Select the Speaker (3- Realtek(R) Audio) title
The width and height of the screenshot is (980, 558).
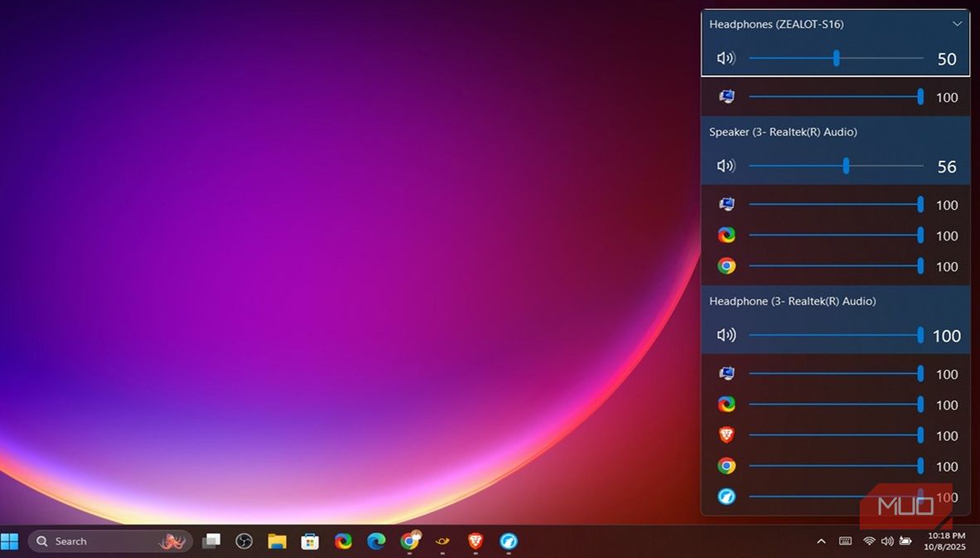pos(783,132)
